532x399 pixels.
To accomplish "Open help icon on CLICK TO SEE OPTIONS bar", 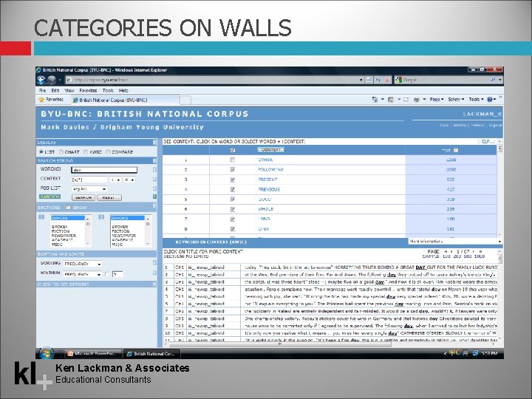I will [154, 284].
